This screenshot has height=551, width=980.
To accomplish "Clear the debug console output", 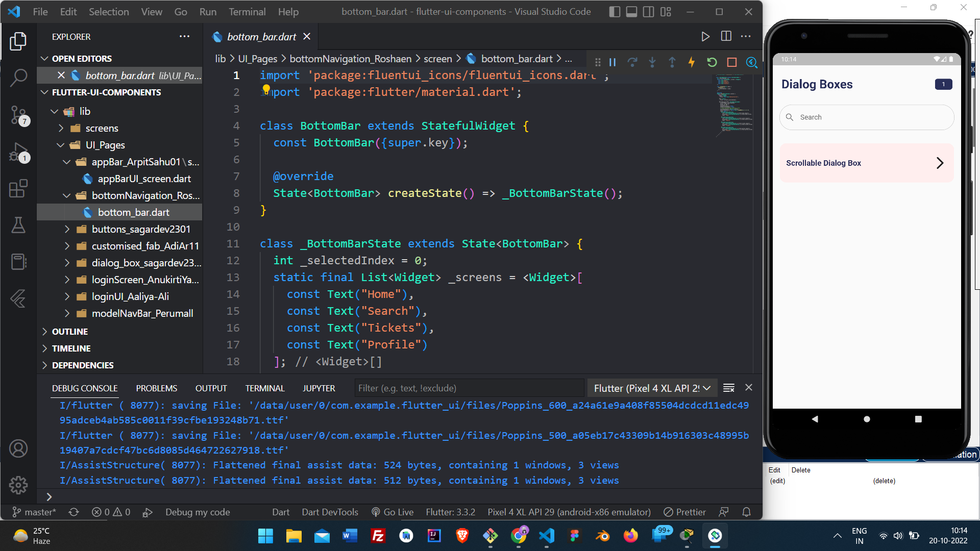I will point(728,388).
